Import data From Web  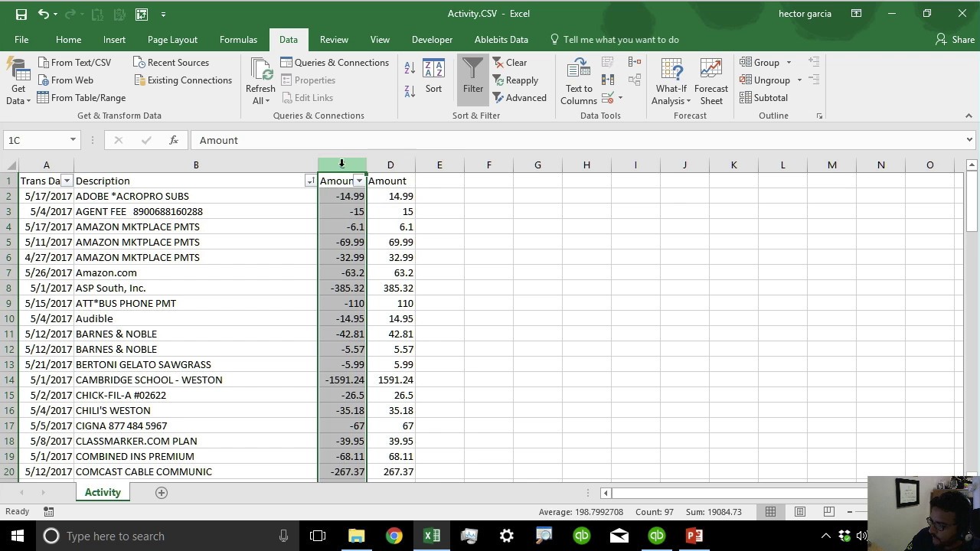pyautogui.click(x=66, y=80)
